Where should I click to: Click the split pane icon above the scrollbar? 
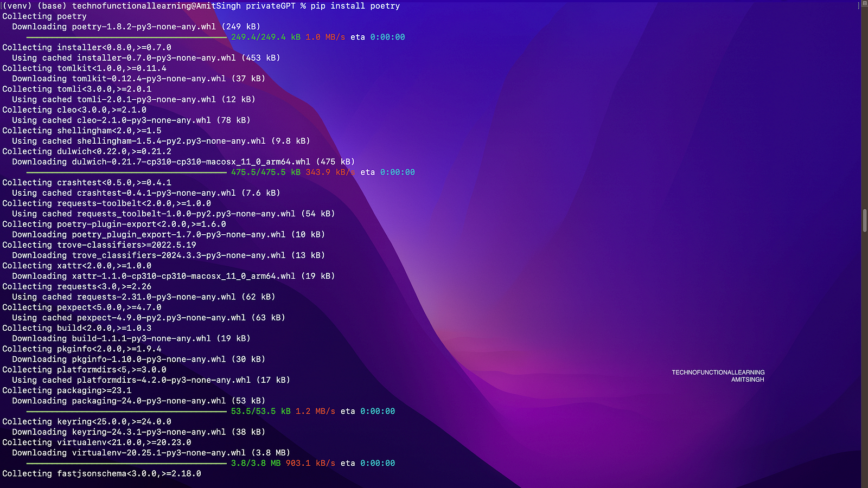859,5
